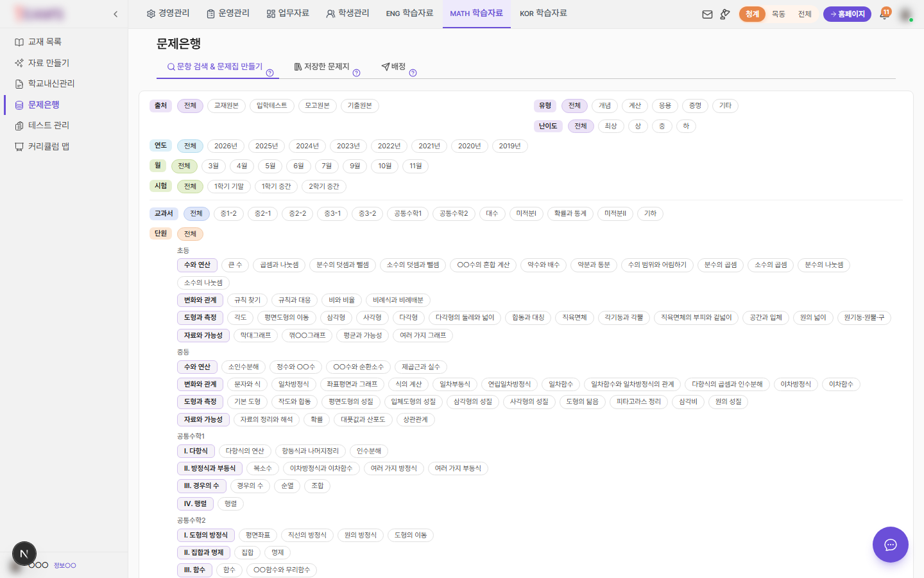Select 청계 campus toggle
The image size is (924, 578).
(x=752, y=14)
